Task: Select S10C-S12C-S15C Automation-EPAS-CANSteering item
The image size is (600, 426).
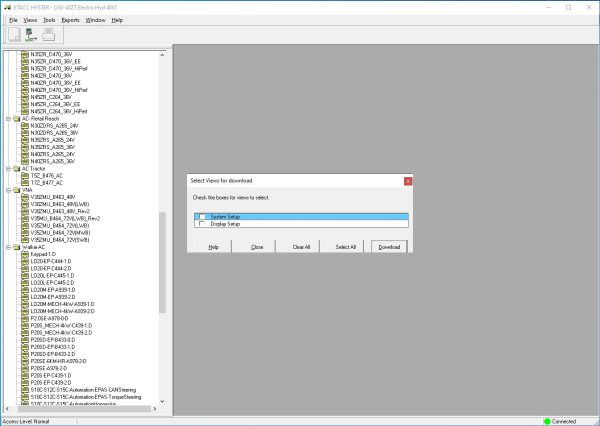Action: tap(83, 390)
